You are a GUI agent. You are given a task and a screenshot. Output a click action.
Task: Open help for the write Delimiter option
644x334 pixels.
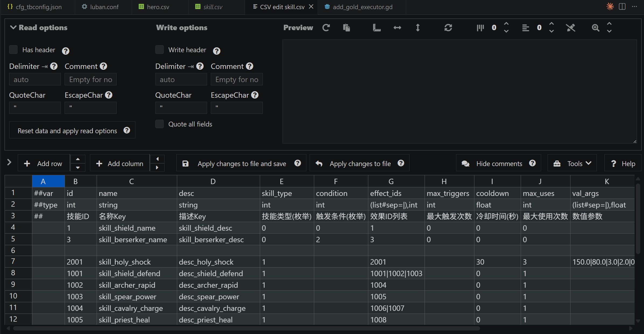(x=200, y=66)
